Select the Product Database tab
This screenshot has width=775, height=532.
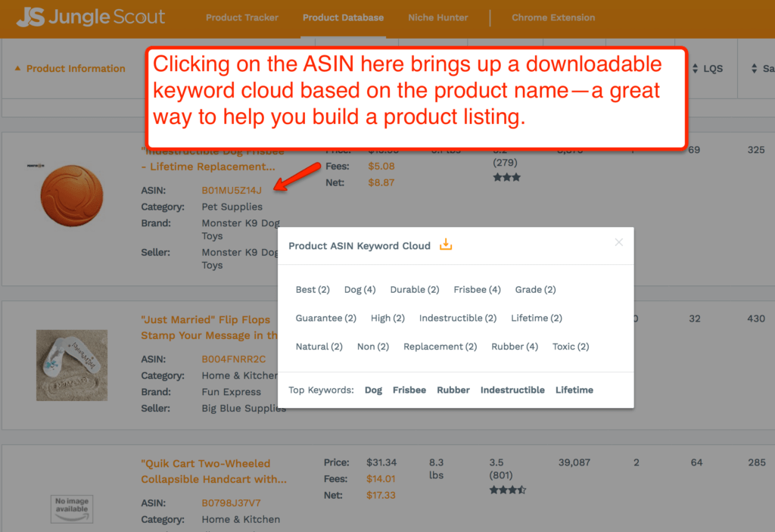click(x=343, y=17)
